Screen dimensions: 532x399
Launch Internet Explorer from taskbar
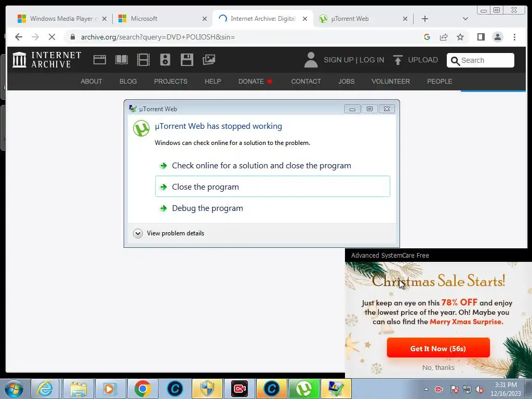point(45,389)
